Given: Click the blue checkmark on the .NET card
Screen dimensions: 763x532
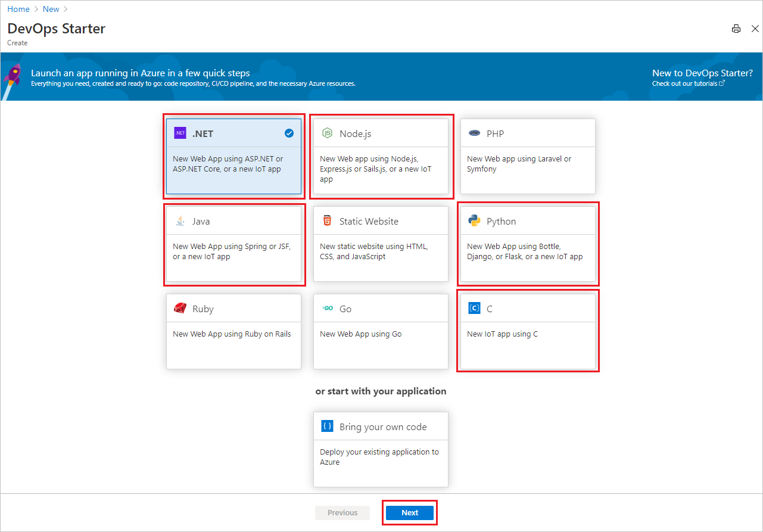Looking at the screenshot, I should click(x=289, y=133).
